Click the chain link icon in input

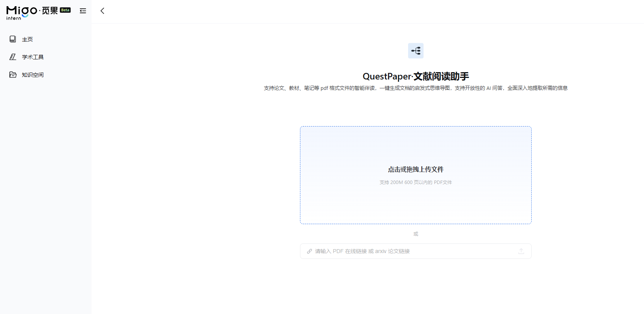309,251
